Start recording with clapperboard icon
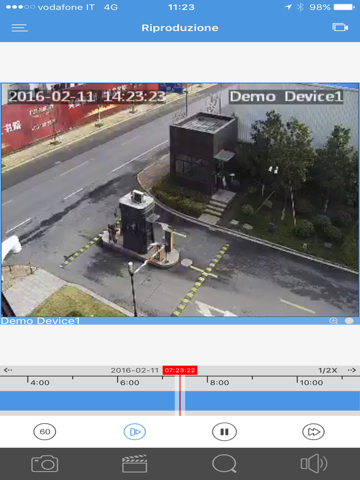Image resolution: width=360 pixels, height=480 pixels. 134,464
